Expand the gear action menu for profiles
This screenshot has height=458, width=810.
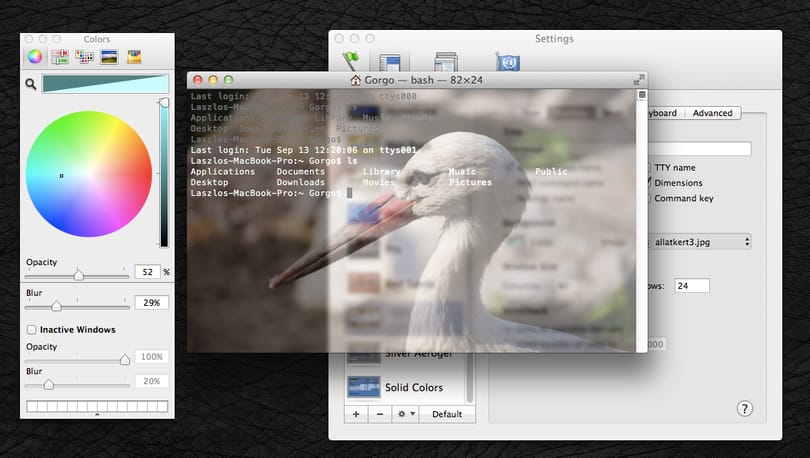[x=406, y=414]
